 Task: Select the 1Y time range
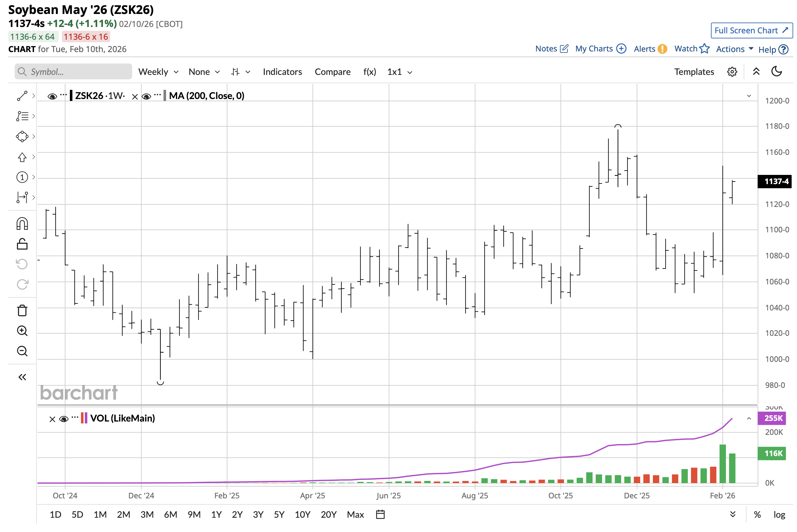(216, 515)
